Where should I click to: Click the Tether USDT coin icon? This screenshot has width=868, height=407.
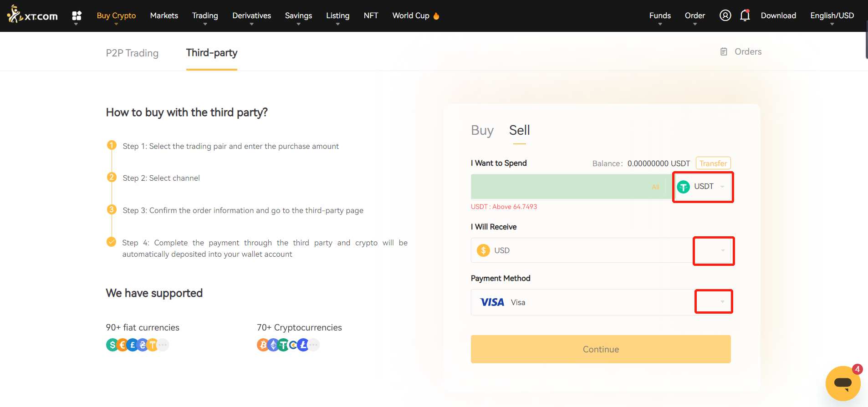683,187
